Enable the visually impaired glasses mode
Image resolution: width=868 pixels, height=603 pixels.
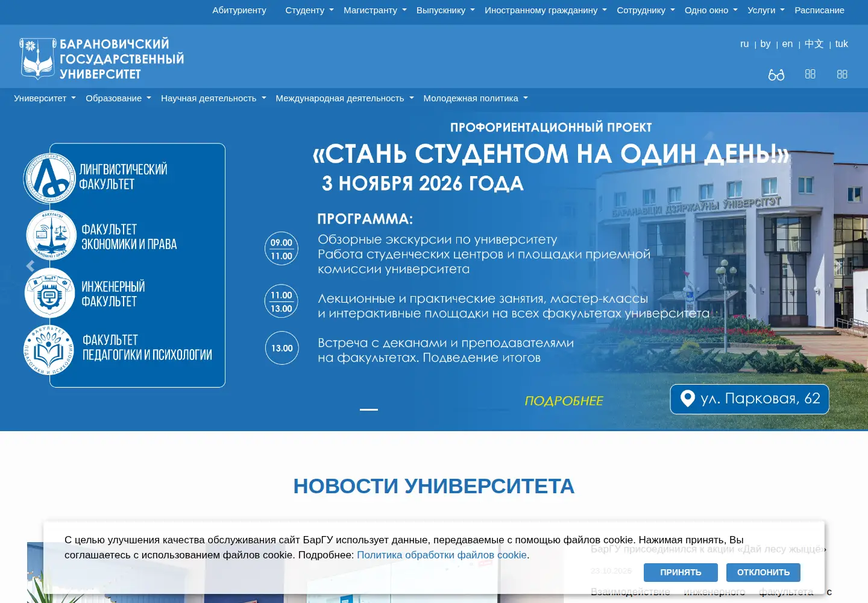tap(776, 74)
